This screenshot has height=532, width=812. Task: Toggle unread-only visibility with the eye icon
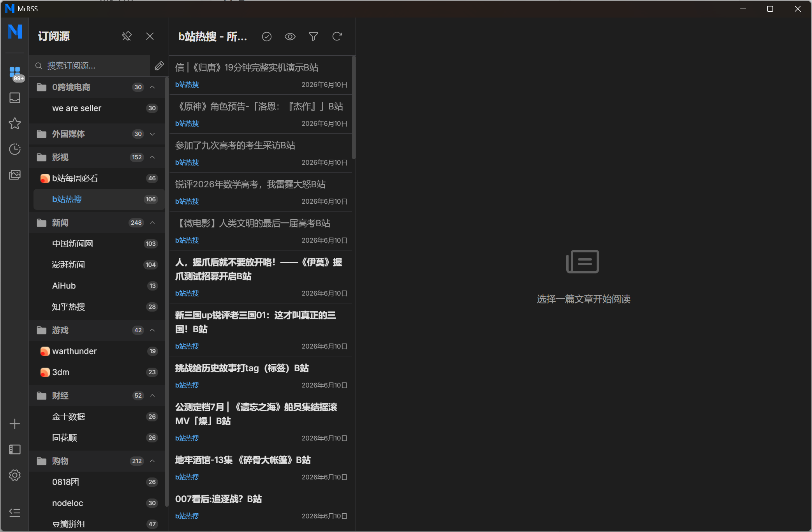click(290, 37)
